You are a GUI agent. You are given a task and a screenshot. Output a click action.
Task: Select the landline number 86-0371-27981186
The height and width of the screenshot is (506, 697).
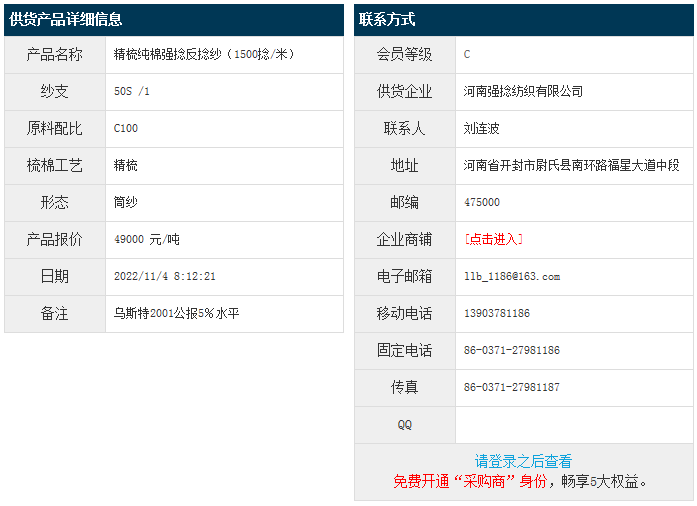(x=511, y=350)
